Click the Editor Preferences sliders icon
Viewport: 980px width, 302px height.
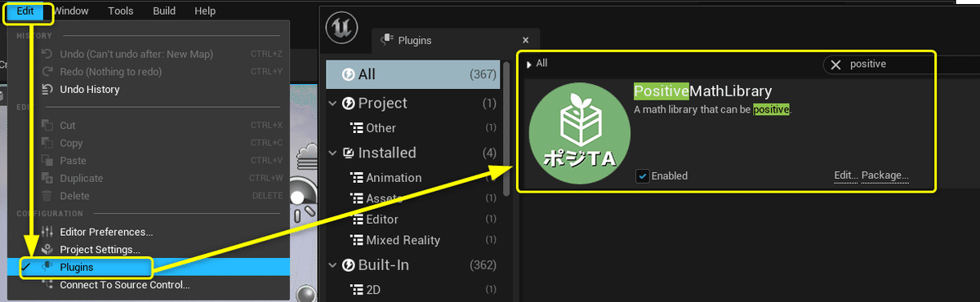(47, 232)
